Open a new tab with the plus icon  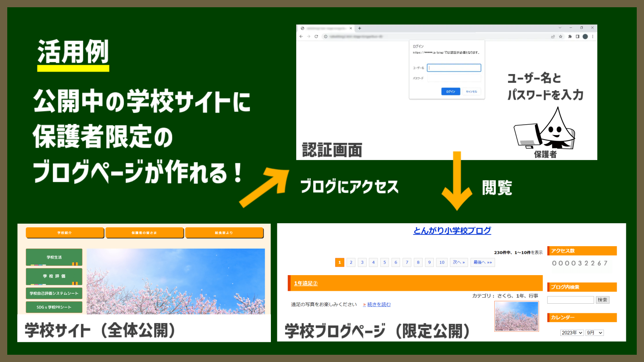[359, 28]
